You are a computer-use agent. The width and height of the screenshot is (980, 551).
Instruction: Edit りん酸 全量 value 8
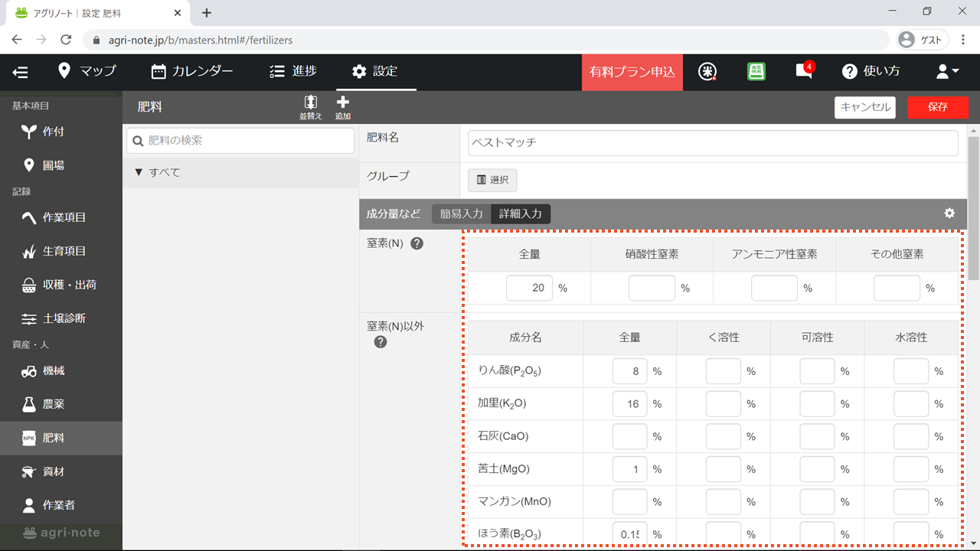click(629, 371)
